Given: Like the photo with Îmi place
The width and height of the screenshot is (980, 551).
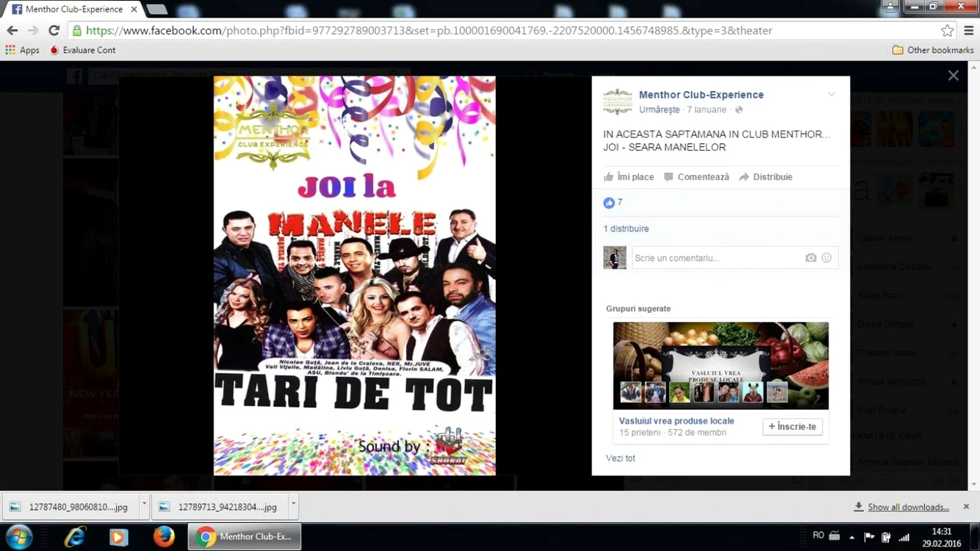Looking at the screenshot, I should [629, 177].
